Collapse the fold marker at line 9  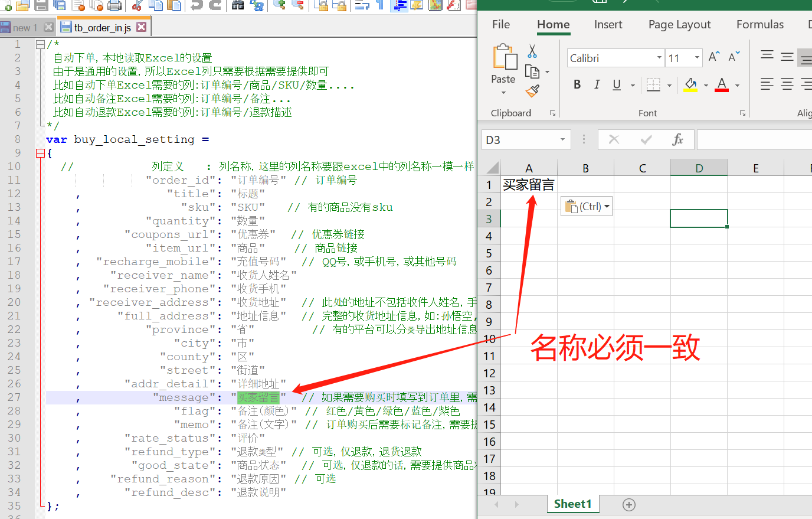pos(40,153)
